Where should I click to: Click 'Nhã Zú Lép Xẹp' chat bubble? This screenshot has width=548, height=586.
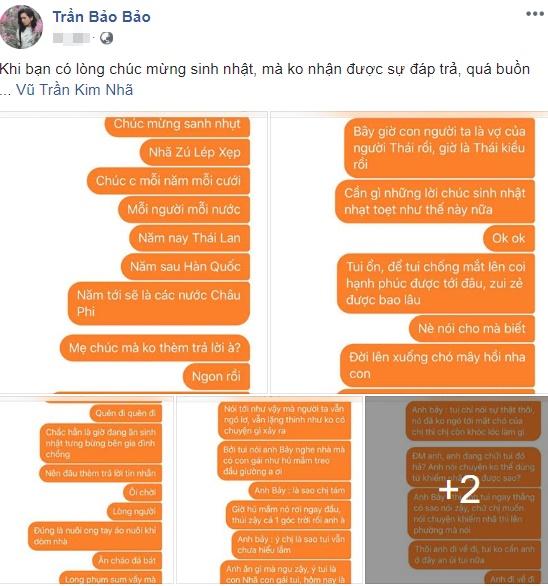[195, 152]
